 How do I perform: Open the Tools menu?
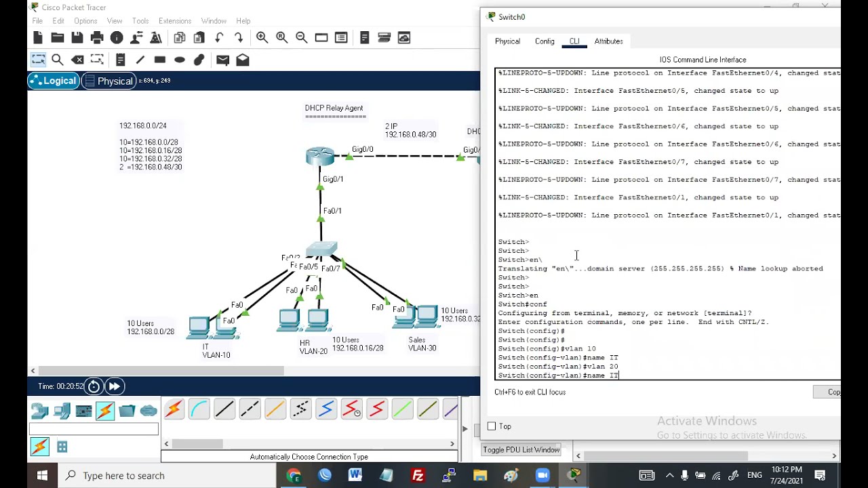tap(140, 21)
